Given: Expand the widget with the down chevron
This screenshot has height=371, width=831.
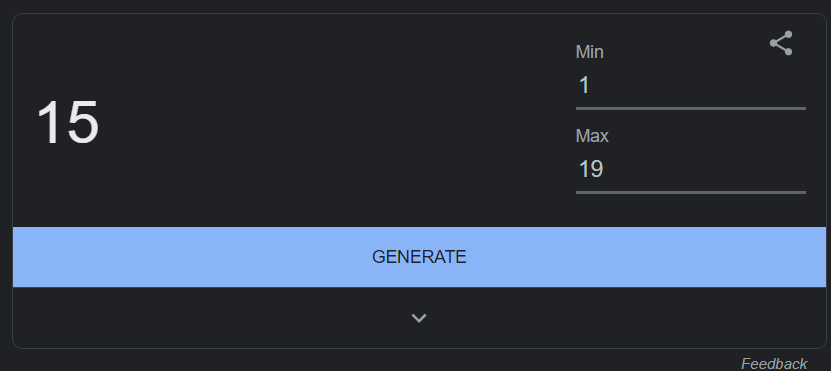Looking at the screenshot, I should point(419,318).
